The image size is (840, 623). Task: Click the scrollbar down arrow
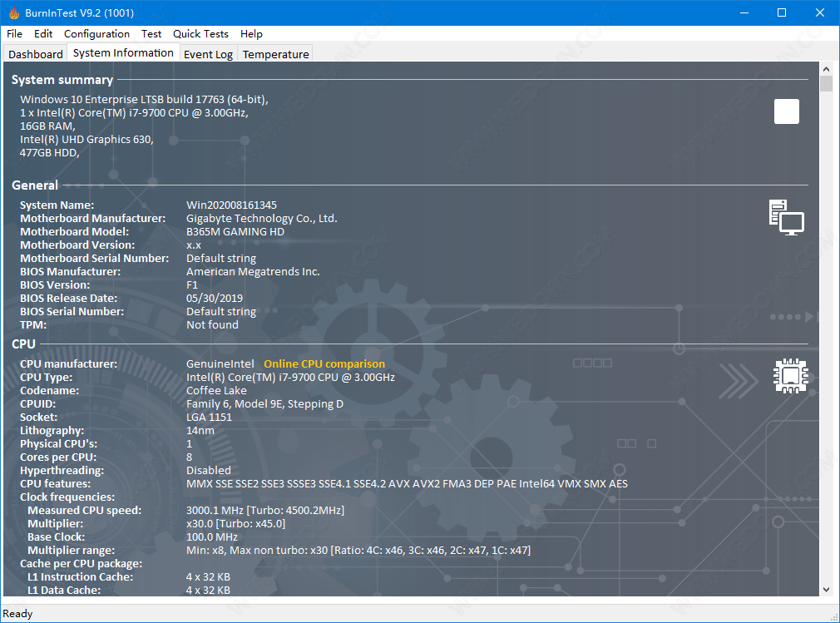click(x=826, y=589)
